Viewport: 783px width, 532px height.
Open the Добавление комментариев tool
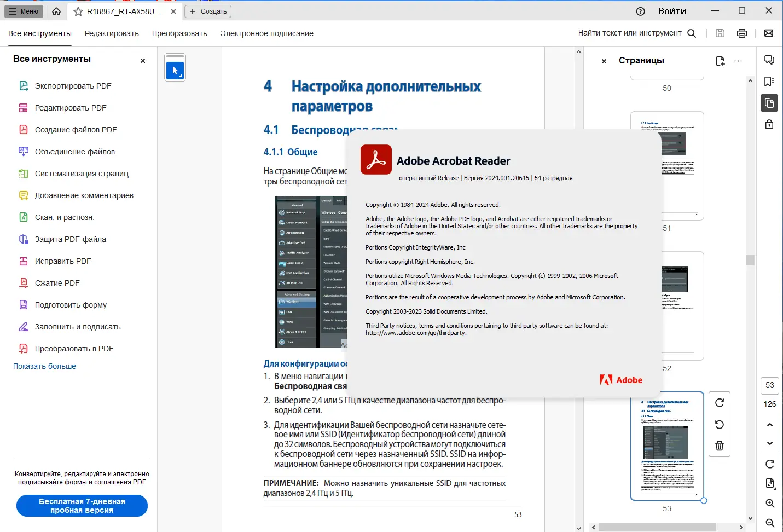(x=84, y=195)
